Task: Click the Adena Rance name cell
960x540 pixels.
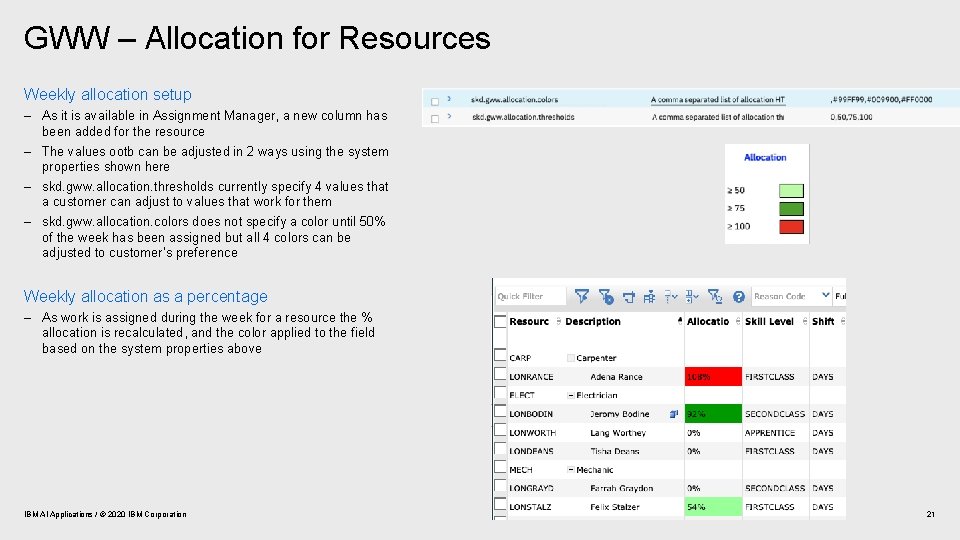Action: pyautogui.click(x=616, y=377)
